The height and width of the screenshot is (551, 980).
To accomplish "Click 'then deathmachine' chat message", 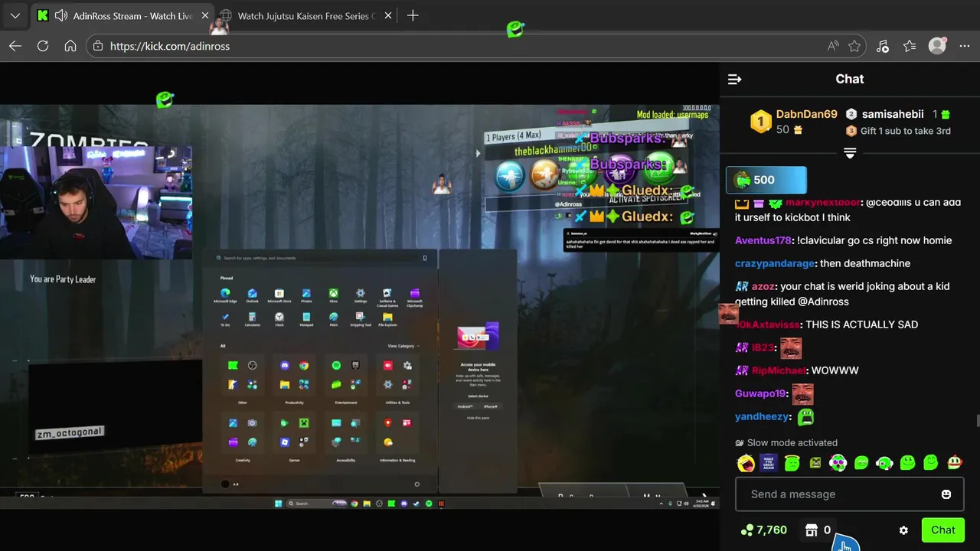I will tap(866, 263).
